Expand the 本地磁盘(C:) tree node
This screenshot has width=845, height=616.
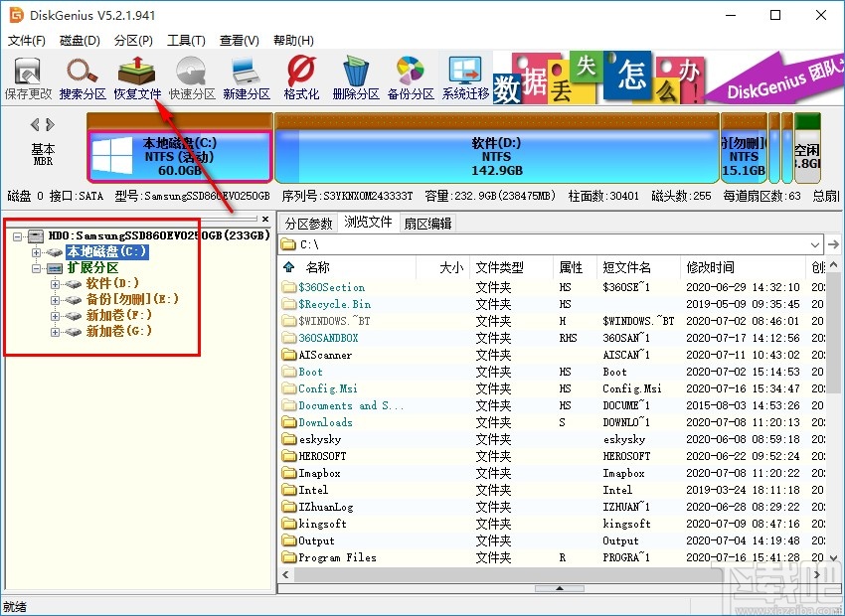(x=36, y=252)
